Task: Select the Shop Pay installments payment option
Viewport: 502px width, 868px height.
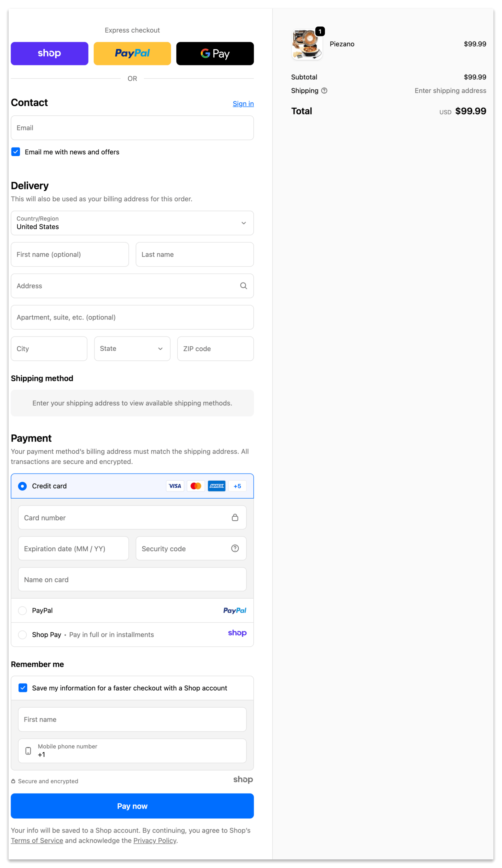Action: click(x=22, y=634)
